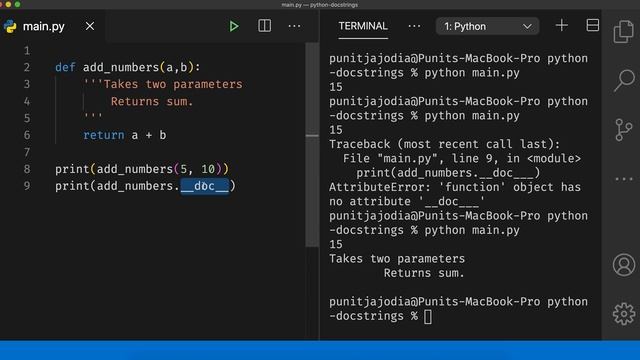Open editor more actions ellipsis menu
Image resolution: width=640 pixels, height=360 pixels.
294,27
